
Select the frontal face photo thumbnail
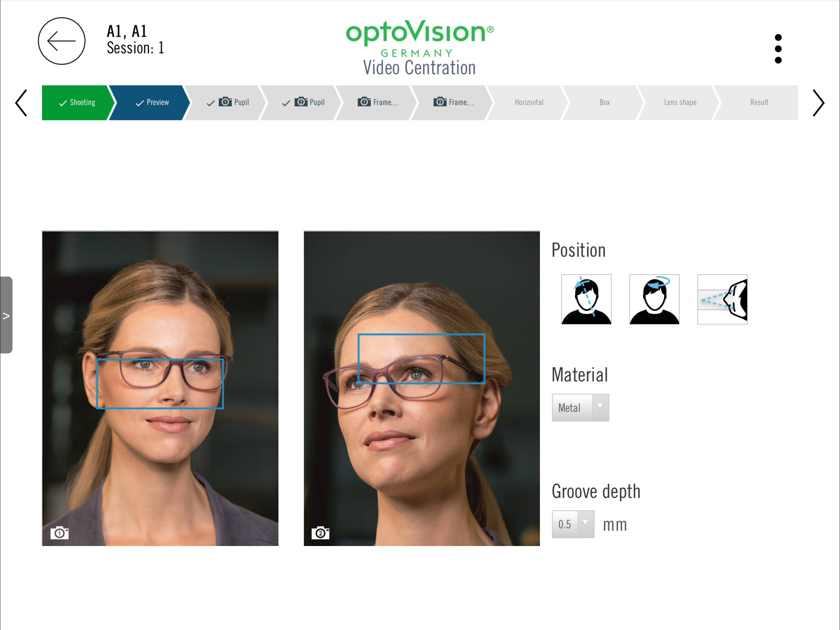[160, 388]
